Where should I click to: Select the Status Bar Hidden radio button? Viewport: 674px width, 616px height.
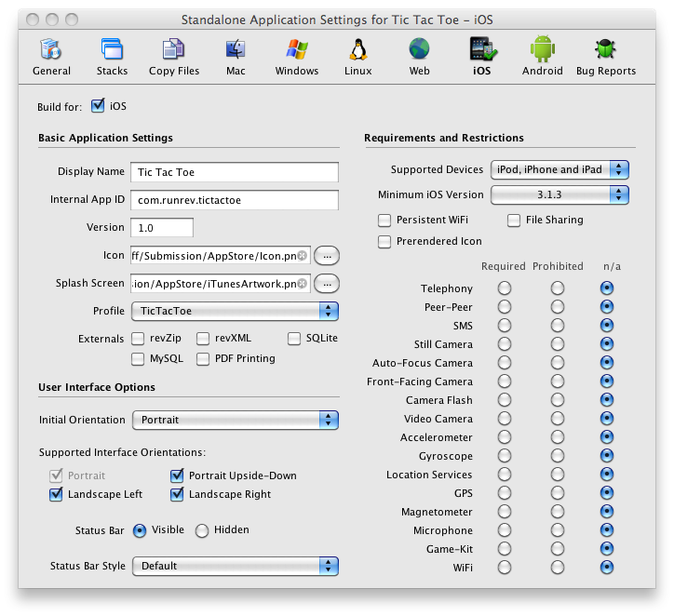202,531
